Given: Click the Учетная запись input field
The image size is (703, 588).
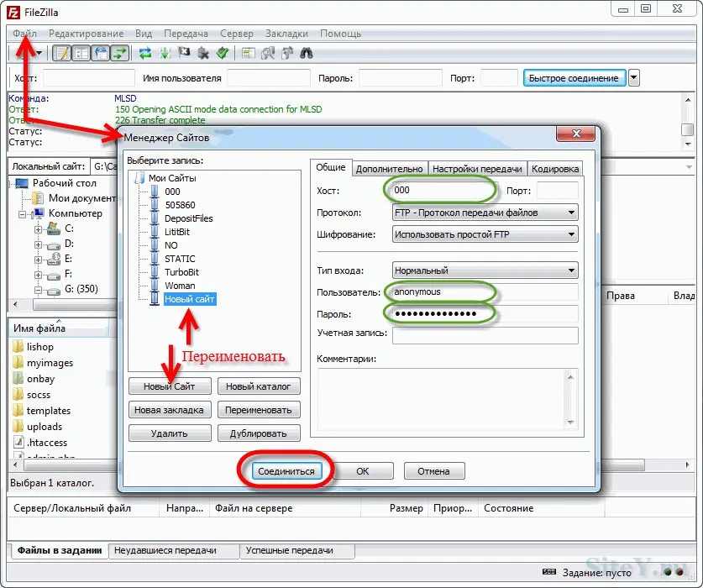Looking at the screenshot, I should pyautogui.click(x=485, y=335).
